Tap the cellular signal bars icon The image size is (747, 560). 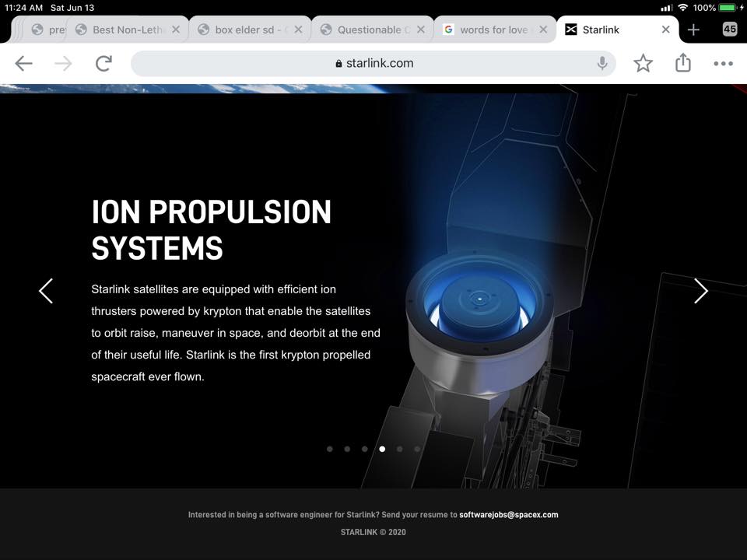[x=667, y=8]
